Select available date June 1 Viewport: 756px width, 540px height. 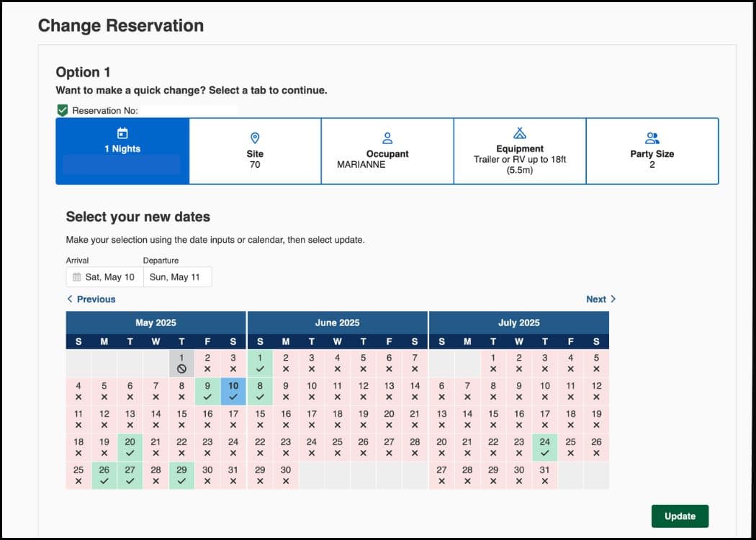click(260, 364)
